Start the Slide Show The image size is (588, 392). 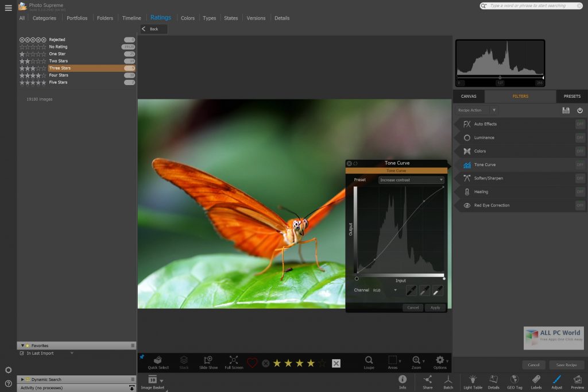click(x=208, y=361)
